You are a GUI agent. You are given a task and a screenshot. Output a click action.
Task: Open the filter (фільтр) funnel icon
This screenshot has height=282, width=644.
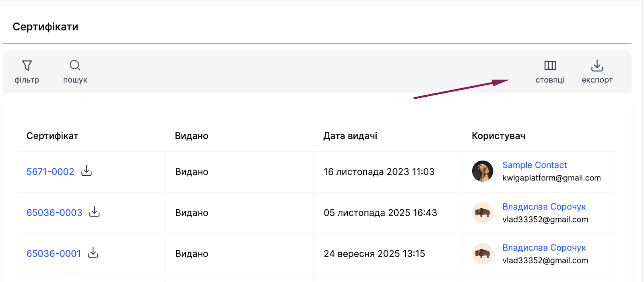click(27, 66)
